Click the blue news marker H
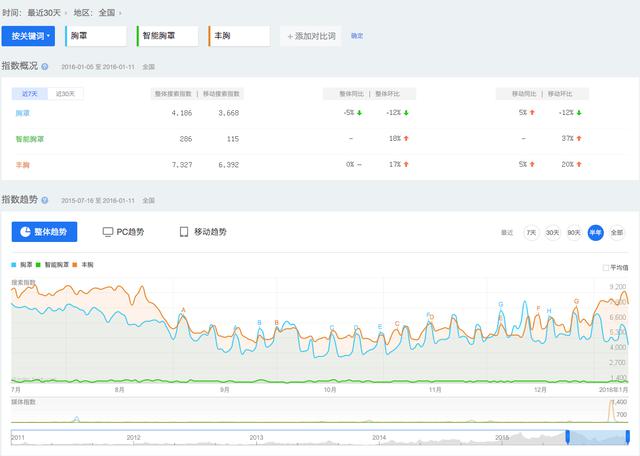640x456 pixels. tap(549, 311)
